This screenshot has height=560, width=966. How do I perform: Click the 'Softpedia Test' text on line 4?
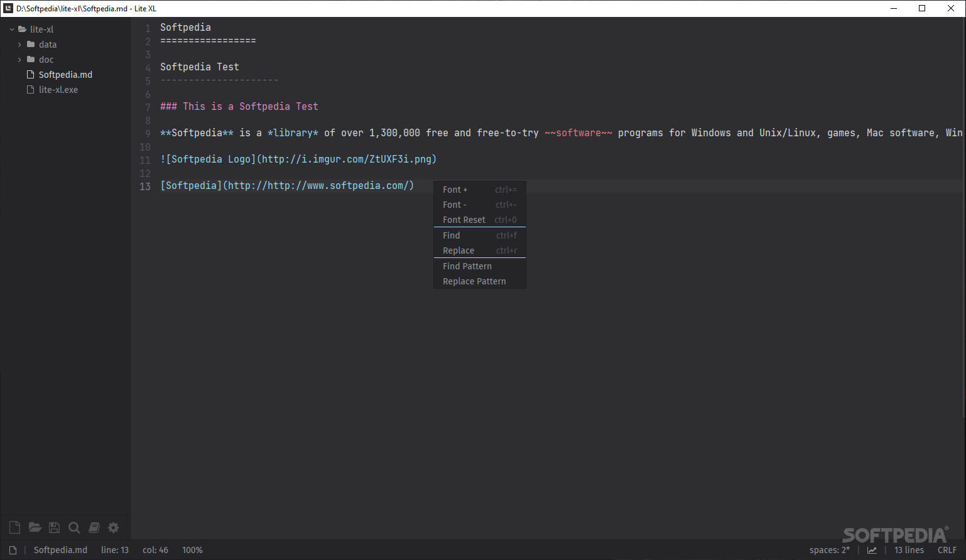pyautogui.click(x=200, y=67)
